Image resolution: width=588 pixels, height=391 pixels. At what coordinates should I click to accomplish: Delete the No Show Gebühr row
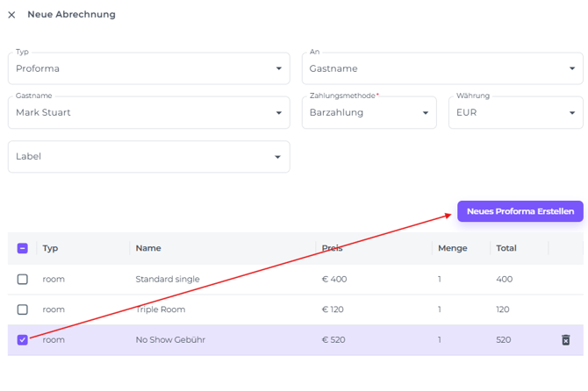point(566,340)
